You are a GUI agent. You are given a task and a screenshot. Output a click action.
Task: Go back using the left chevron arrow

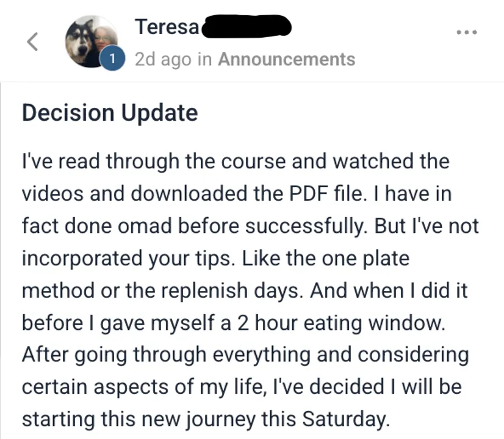coord(32,41)
